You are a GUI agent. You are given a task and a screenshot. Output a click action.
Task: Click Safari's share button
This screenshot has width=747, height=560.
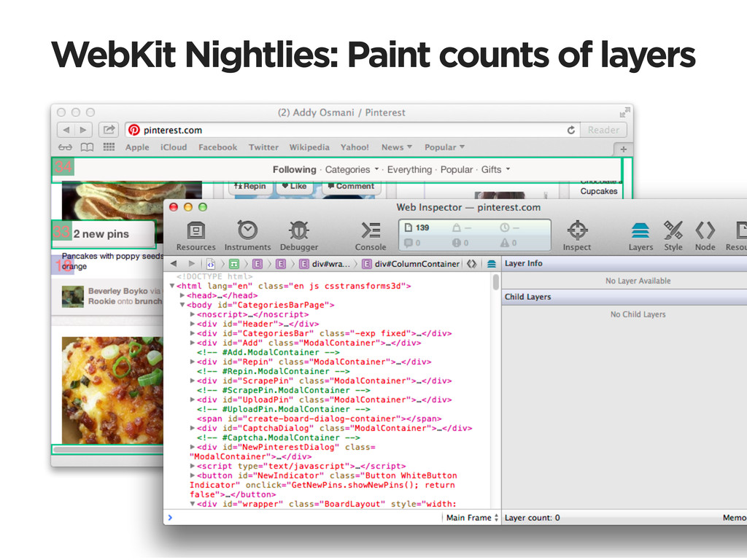[x=108, y=130]
